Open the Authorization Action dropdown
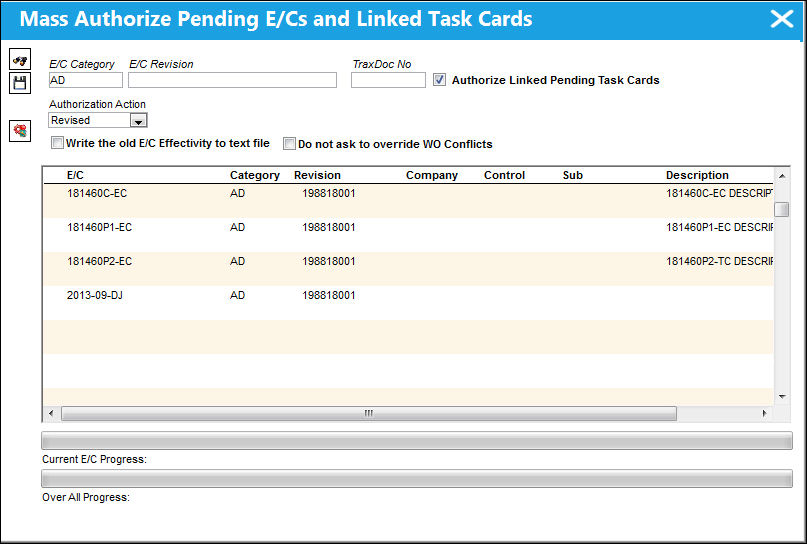Image resolution: width=807 pixels, height=544 pixels. pos(138,120)
